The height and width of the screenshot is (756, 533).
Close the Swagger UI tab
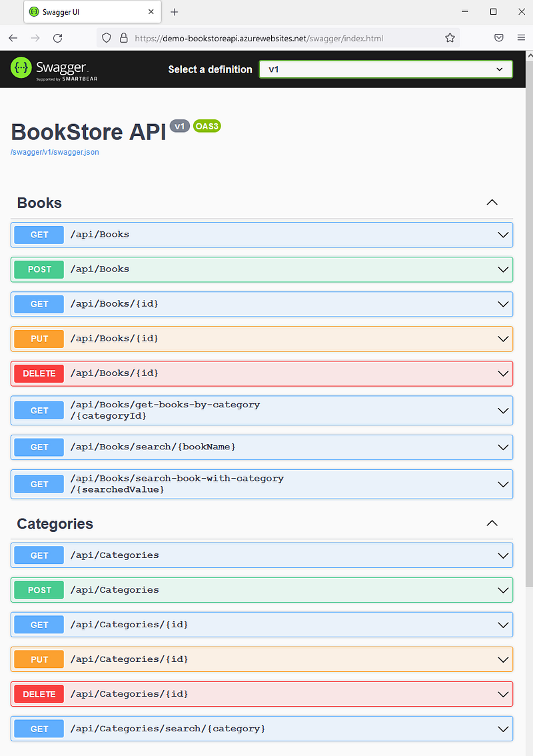pos(151,12)
